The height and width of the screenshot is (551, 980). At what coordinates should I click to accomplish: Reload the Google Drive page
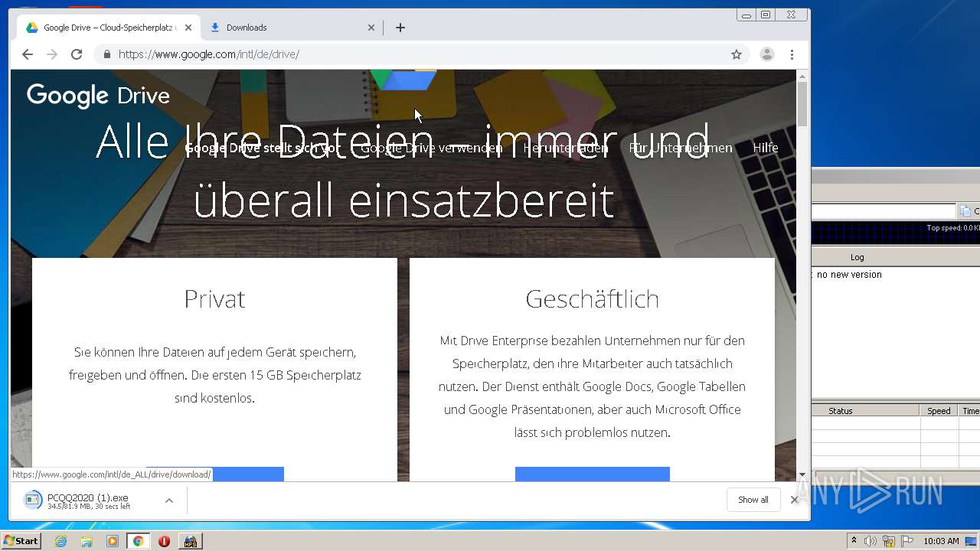coord(77,54)
